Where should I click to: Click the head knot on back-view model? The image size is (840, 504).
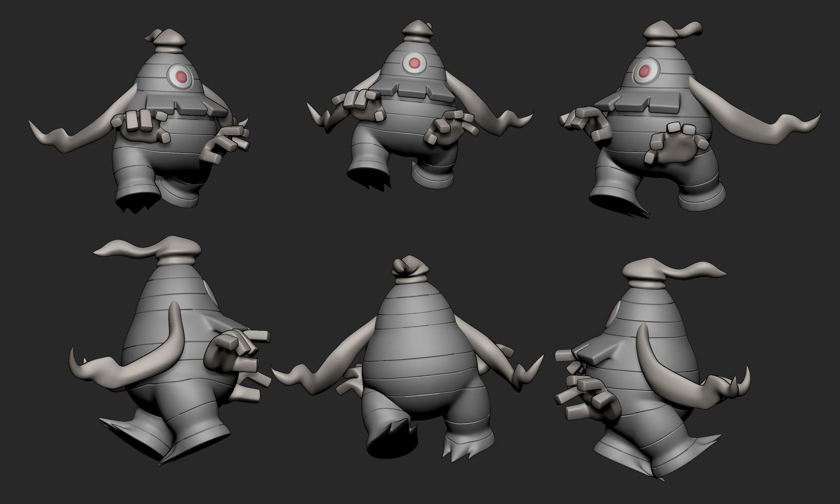point(410,270)
